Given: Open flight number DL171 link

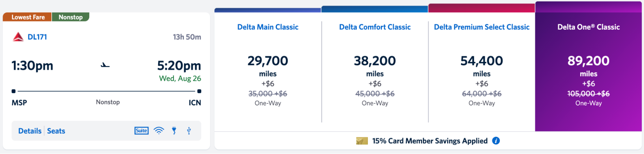Looking at the screenshot, I should tap(37, 37).
